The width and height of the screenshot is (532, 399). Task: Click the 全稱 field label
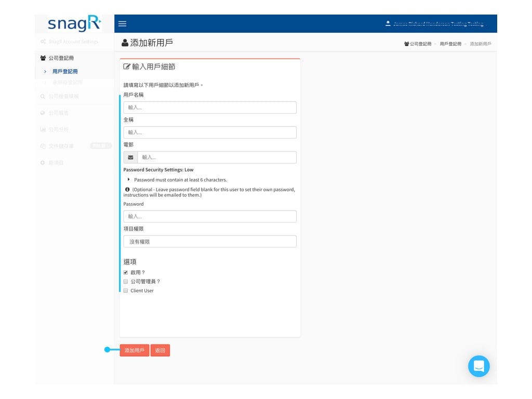(x=128, y=120)
